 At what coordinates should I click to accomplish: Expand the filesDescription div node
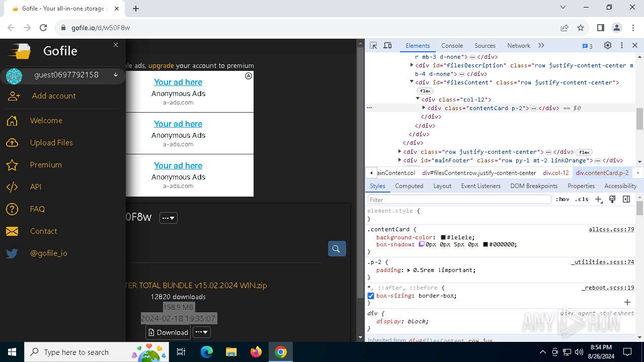[x=412, y=65]
